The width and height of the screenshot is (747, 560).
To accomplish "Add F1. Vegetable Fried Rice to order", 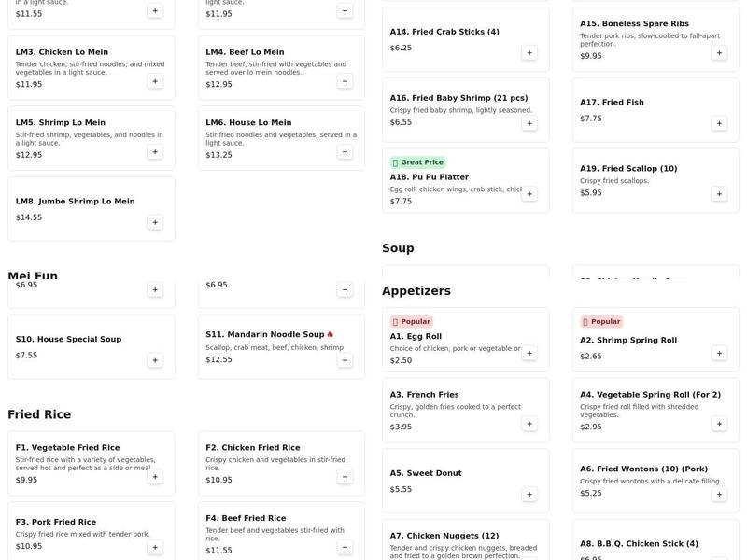I will pos(155,477).
